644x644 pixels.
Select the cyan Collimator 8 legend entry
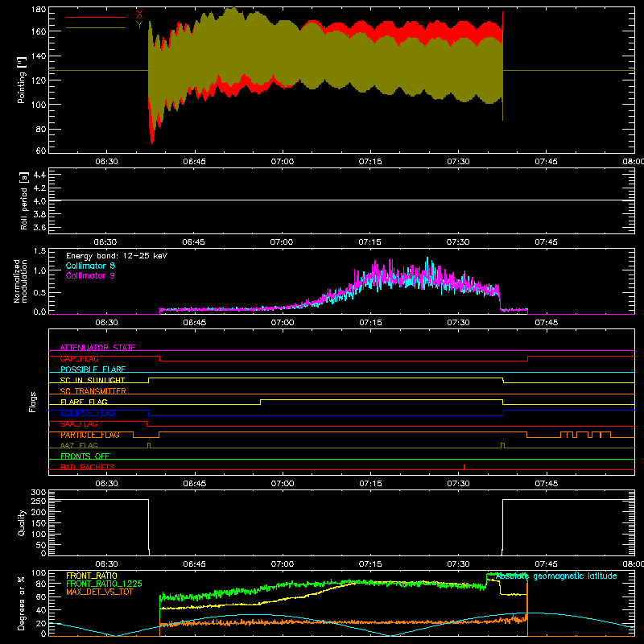(90, 266)
